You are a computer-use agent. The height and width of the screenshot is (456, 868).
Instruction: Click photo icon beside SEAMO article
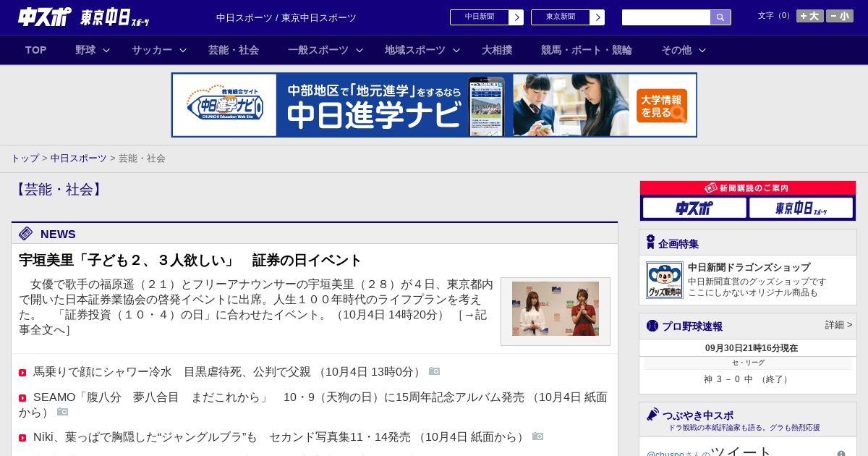pos(62,412)
